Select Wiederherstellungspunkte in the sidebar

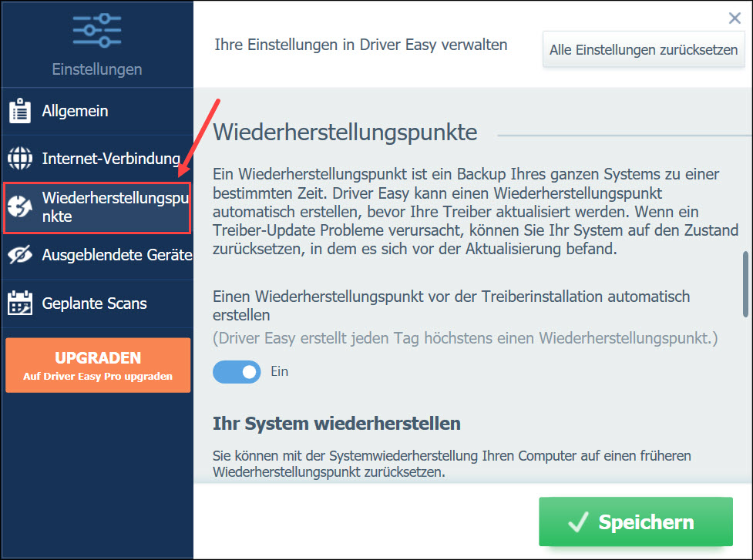[114, 207]
